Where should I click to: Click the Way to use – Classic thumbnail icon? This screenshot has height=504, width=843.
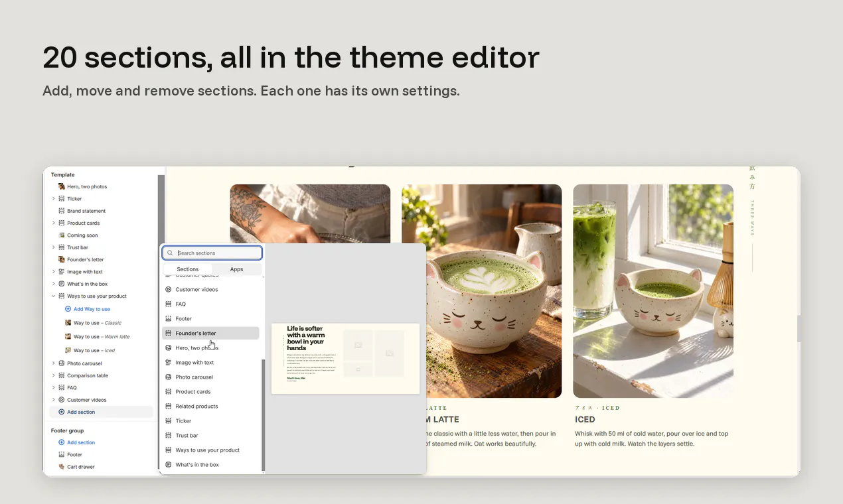pyautogui.click(x=68, y=323)
